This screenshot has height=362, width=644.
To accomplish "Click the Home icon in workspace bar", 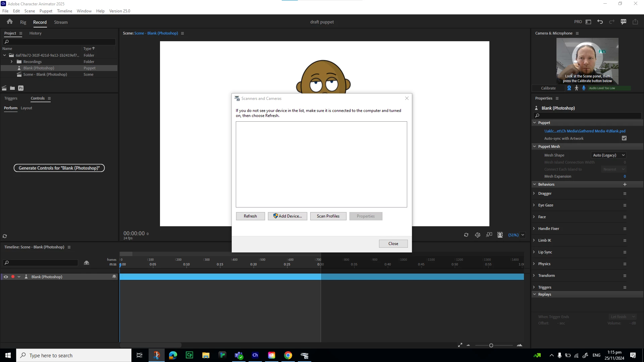I will coord(10,22).
